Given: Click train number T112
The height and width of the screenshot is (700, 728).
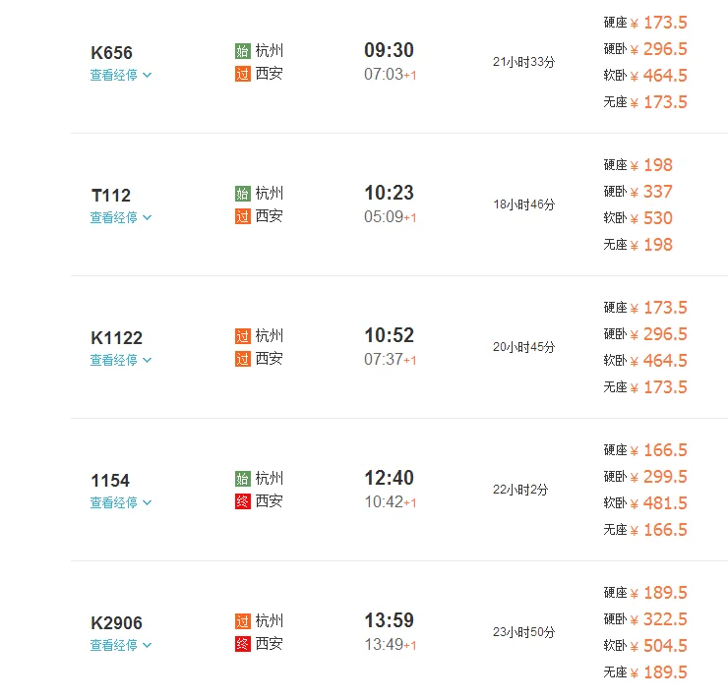Looking at the screenshot, I should click(111, 196).
